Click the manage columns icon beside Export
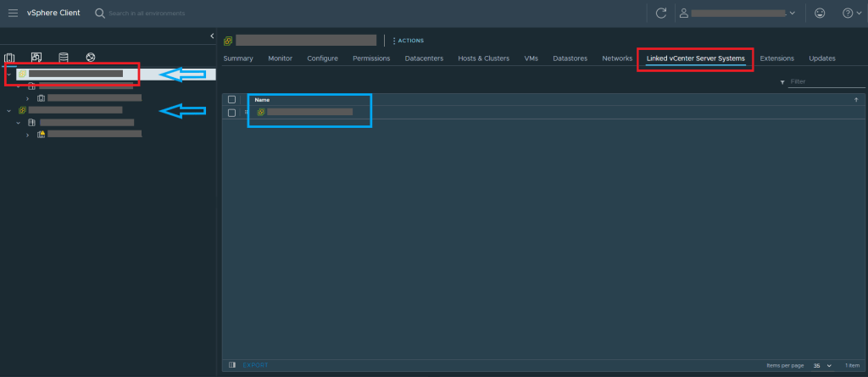The image size is (868, 377). click(x=231, y=365)
